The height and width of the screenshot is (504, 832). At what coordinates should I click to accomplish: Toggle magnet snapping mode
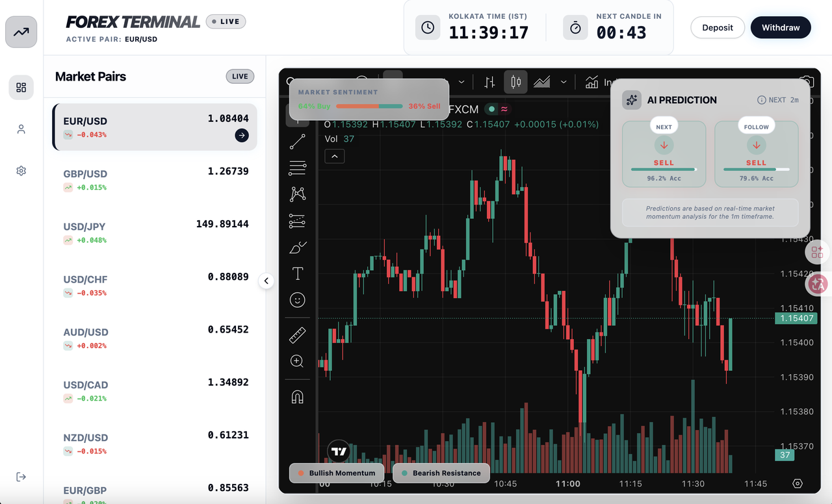click(x=298, y=397)
